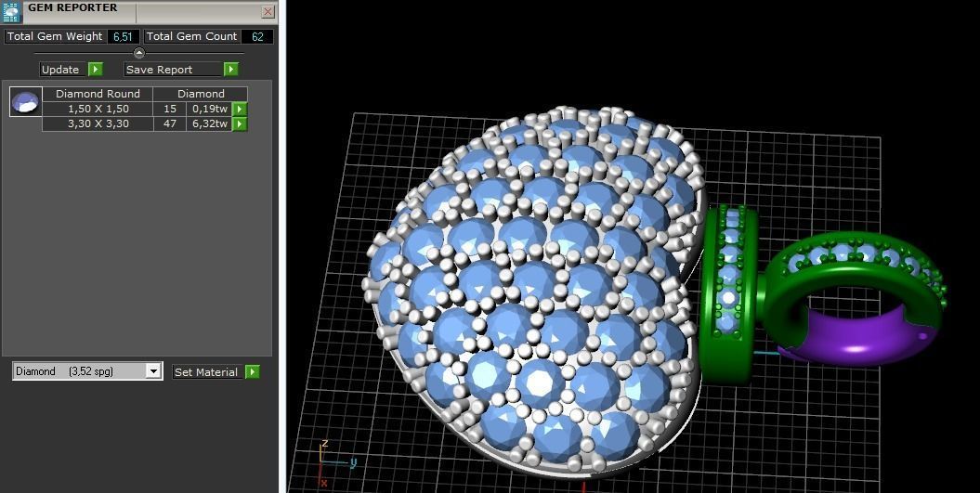The width and height of the screenshot is (980, 493).
Task: Click green arrow next to Set Material
Action: tap(252, 371)
